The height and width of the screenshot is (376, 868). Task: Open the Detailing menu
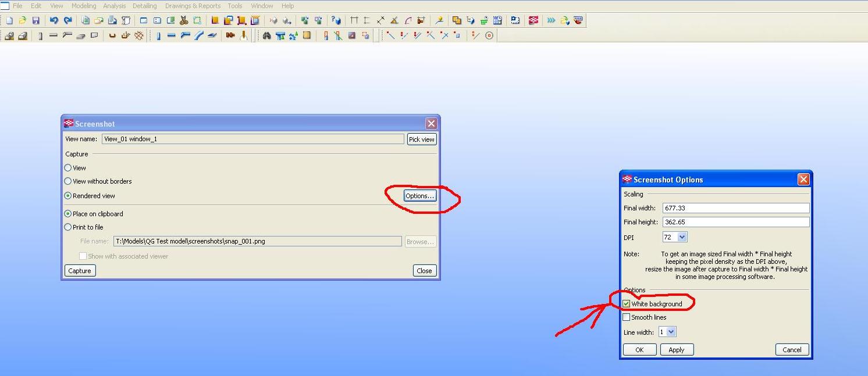click(145, 6)
